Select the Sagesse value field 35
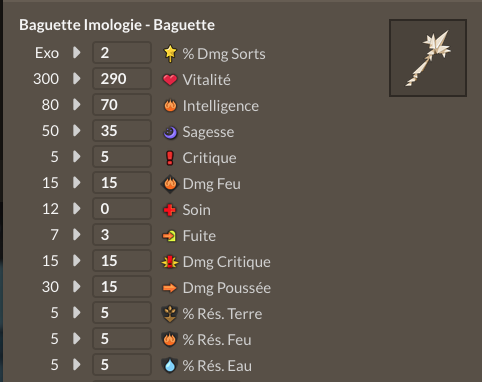 coord(122,131)
